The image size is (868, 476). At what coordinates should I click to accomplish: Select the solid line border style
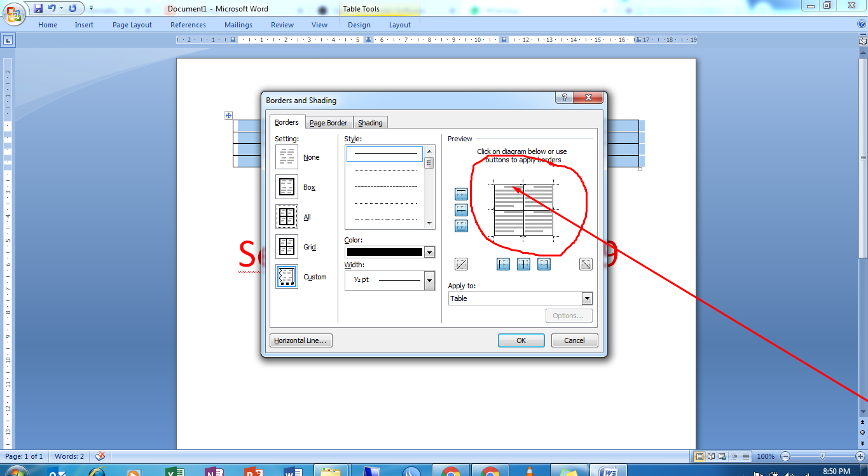384,153
